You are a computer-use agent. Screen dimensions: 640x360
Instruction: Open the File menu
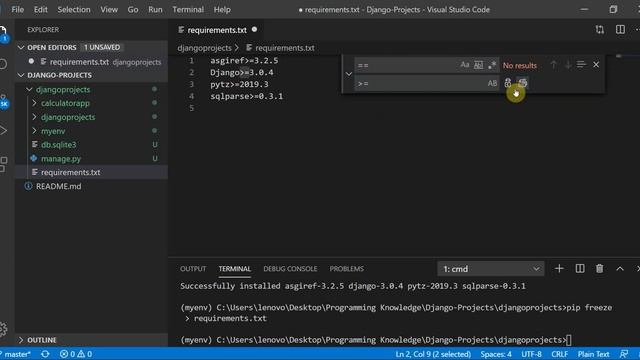tap(18, 9)
